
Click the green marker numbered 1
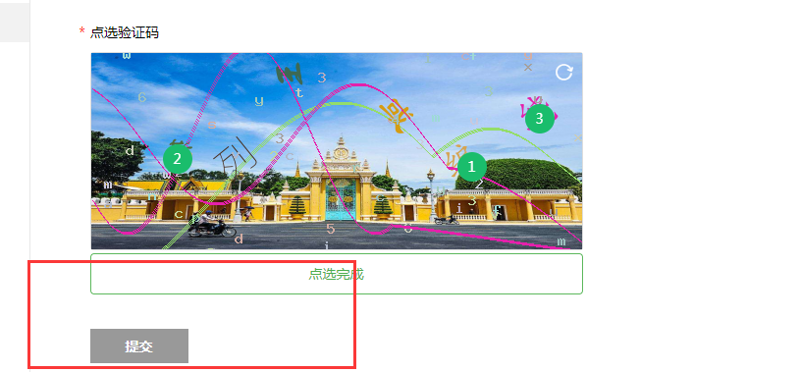[471, 166]
